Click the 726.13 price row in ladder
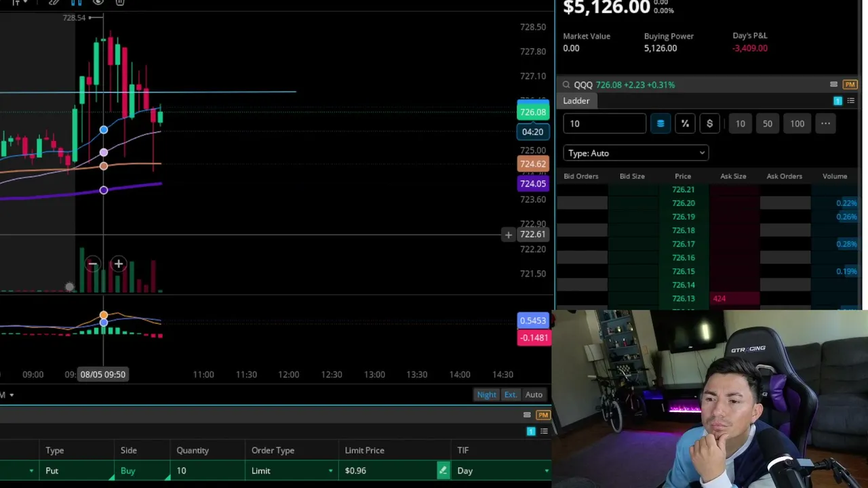The image size is (868, 488). (x=683, y=298)
